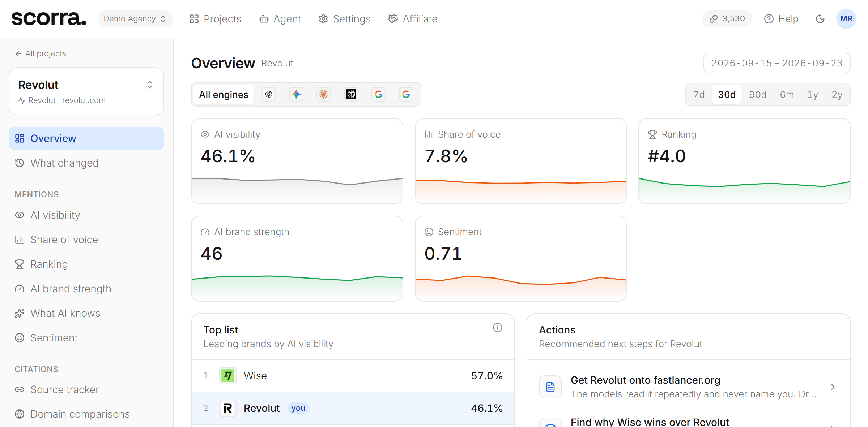868x427 pixels.
Task: Click 'Recommended next steps for Revolut' text
Action: (x=621, y=344)
